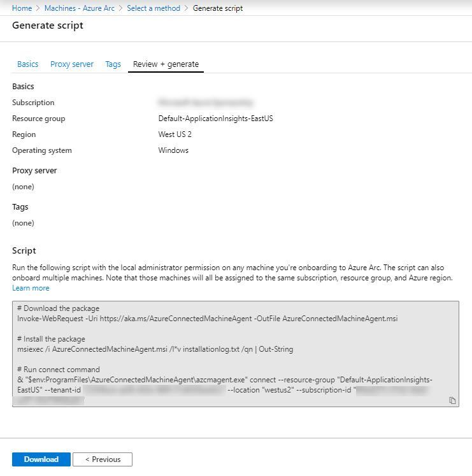Viewport: 472px width, 476px height.
Task: Select the resource group value Default-ApplicationInsights-EastUS
Action: 215,119
